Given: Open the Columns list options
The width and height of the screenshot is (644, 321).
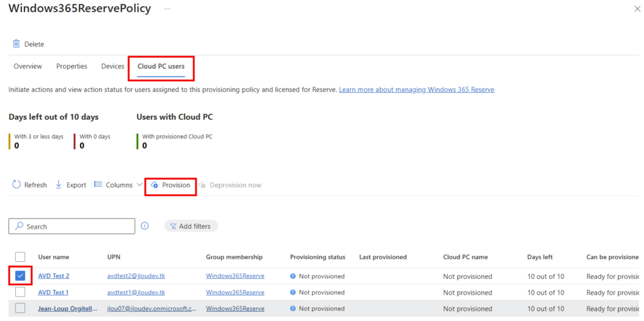Looking at the screenshot, I should [x=118, y=185].
